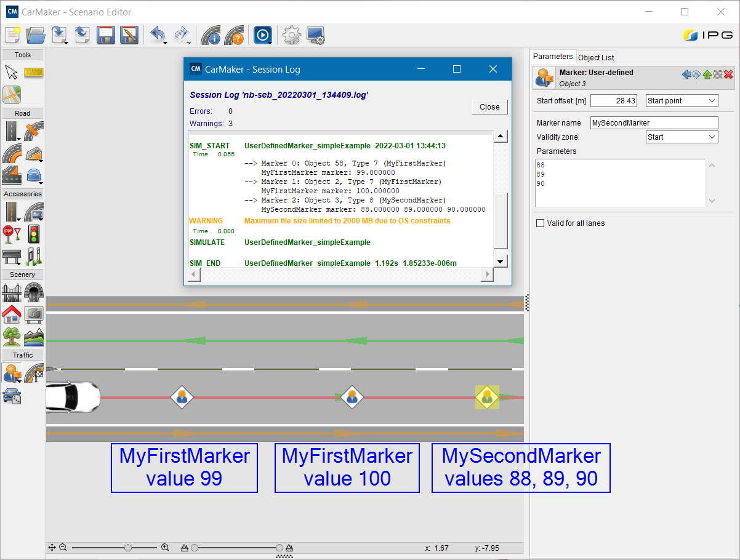740x560 pixels.
Task: Add mountain terrain scenery
Action: [34, 337]
